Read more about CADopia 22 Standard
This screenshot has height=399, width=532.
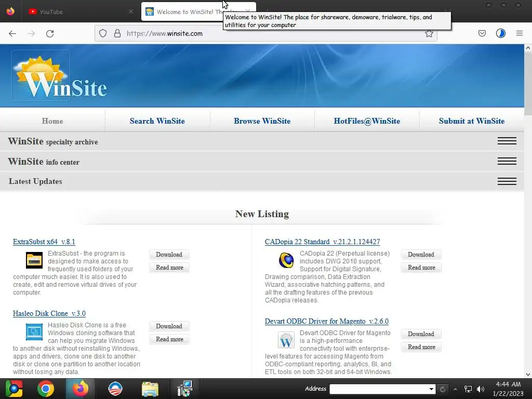(421, 268)
